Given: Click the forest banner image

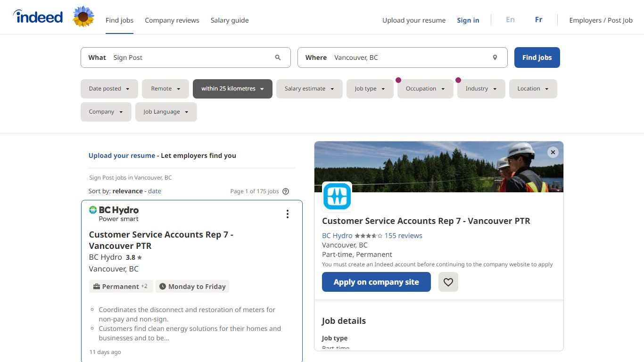Looking at the screenshot, I should click(x=438, y=167).
